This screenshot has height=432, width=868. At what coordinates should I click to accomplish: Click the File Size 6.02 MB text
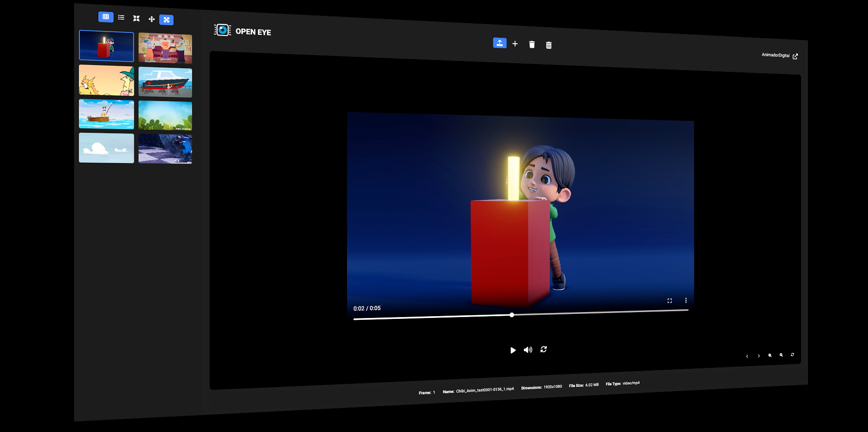click(x=584, y=385)
